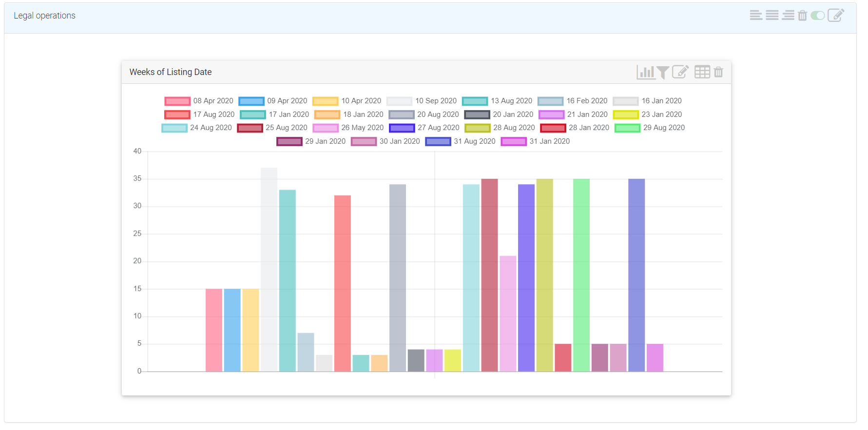868x430 pixels.
Task: Toggle the 29 Aug 2020 legend series
Action: point(663,128)
